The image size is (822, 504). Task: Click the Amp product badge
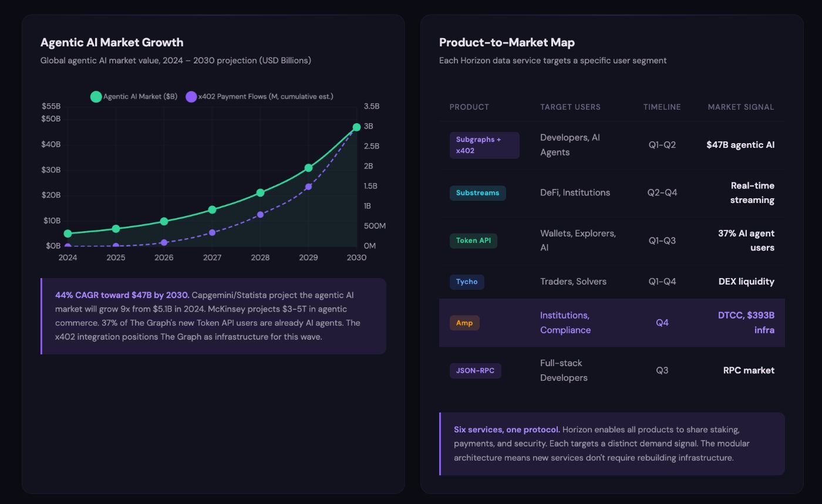point(464,323)
